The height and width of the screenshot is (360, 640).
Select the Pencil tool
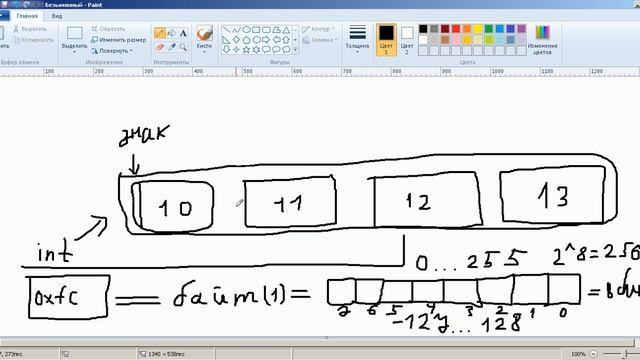pos(160,33)
